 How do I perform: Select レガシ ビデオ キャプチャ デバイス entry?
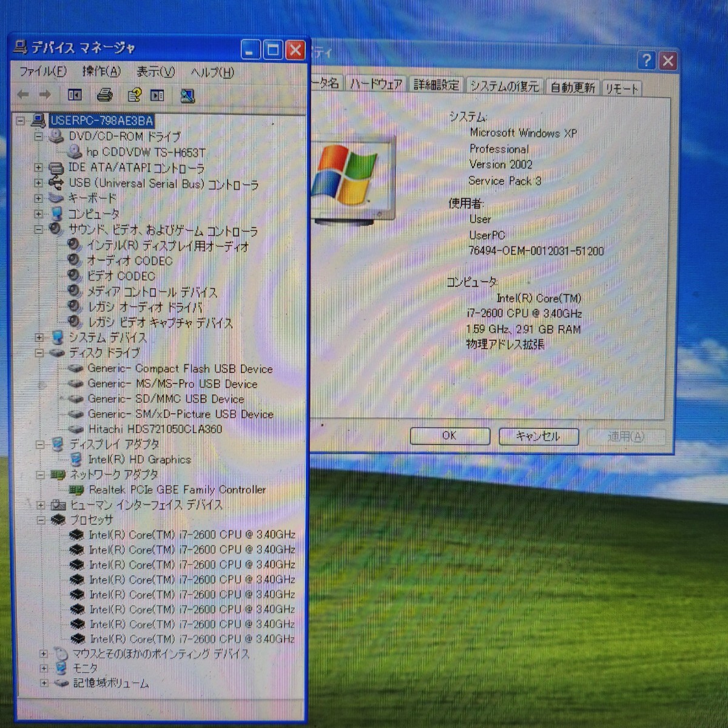(x=161, y=323)
